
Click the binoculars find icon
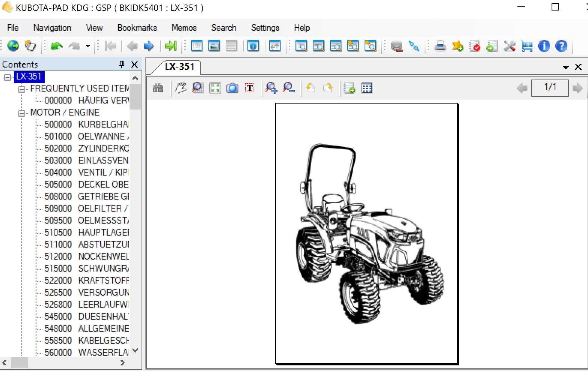[158, 88]
